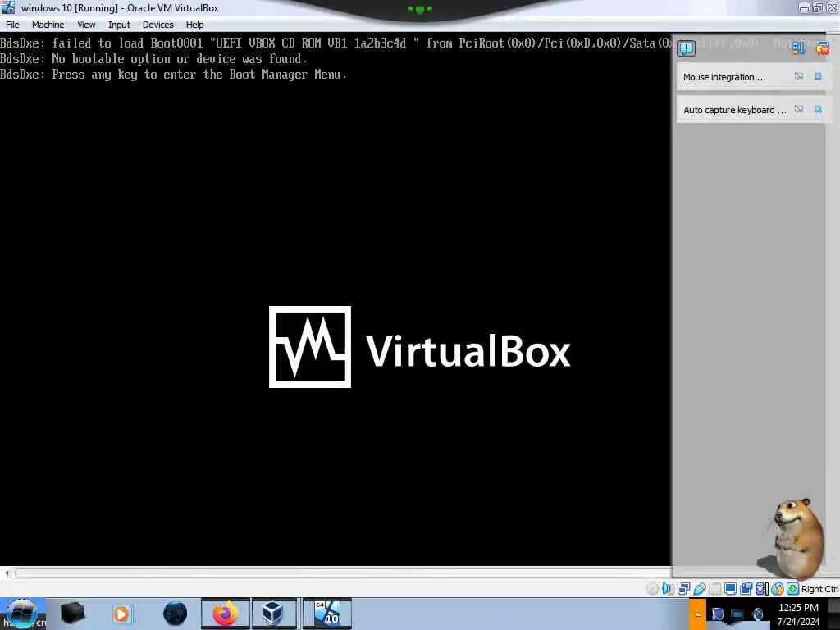Click the VirtualBox window title bar icon
The image size is (840, 630).
(x=8, y=7)
